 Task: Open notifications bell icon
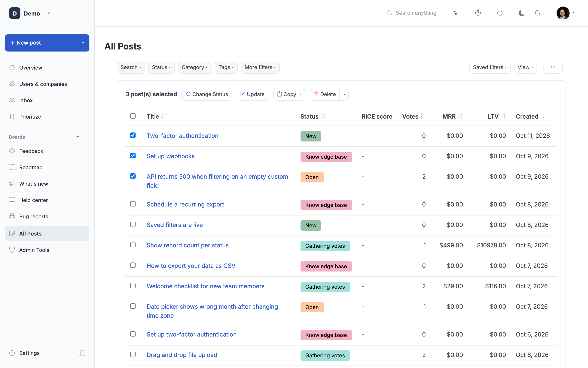(537, 13)
